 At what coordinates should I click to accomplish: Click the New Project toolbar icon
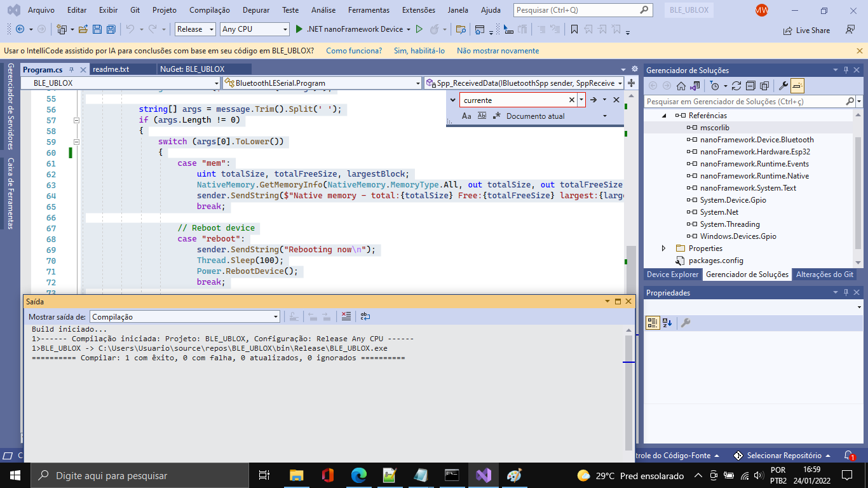click(62, 29)
